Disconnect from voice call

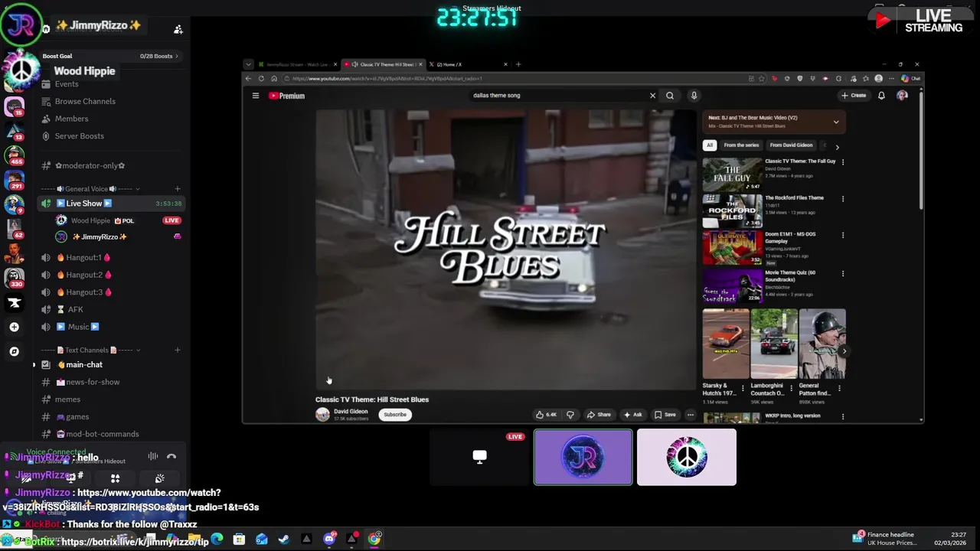tap(171, 457)
